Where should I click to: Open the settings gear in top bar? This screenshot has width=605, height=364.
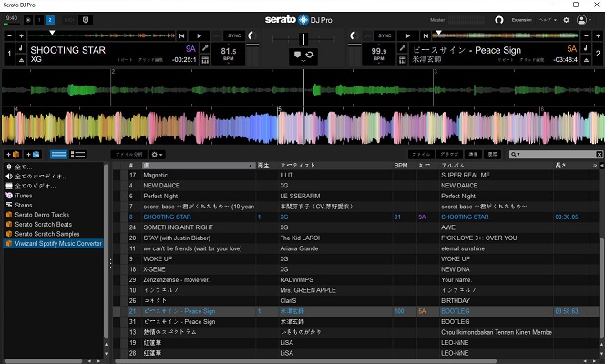(x=566, y=20)
